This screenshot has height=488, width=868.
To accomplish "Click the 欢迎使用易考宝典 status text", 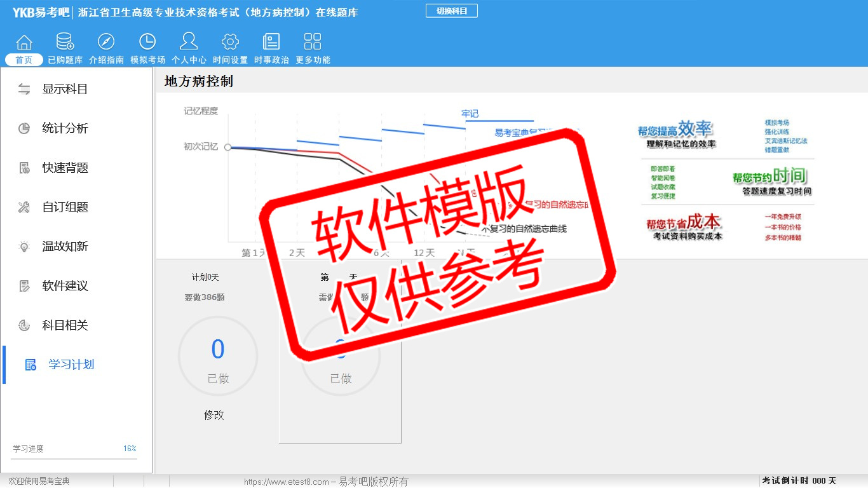I will 39,481.
